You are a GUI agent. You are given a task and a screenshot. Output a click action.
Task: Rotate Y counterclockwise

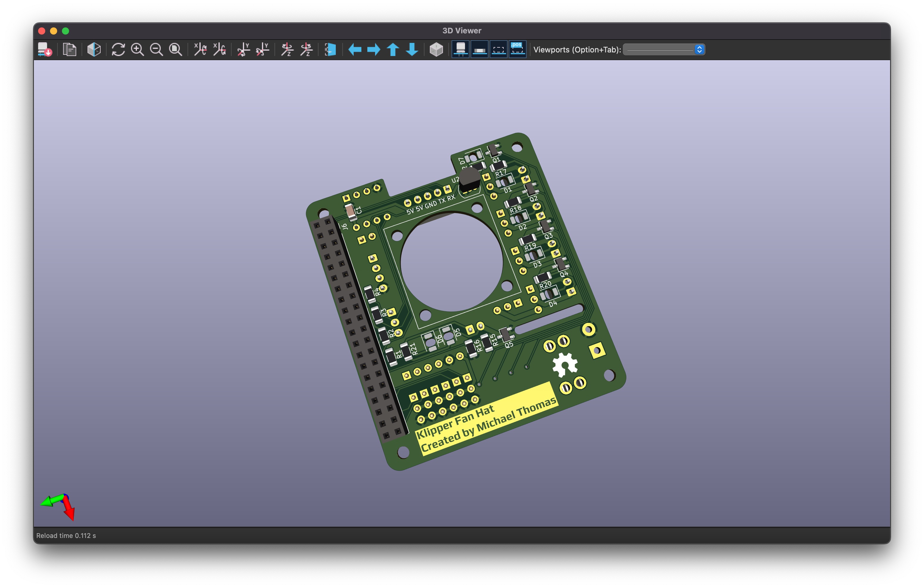pyautogui.click(x=263, y=49)
